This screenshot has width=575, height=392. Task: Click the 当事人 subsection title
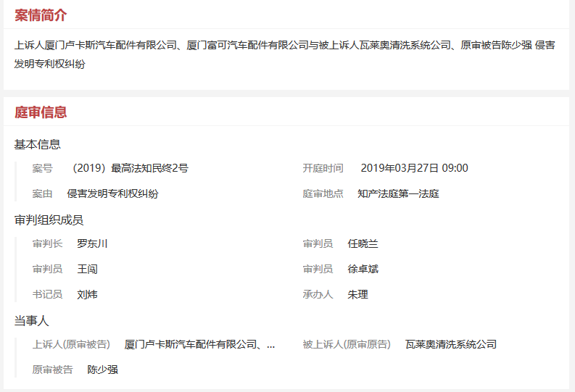click(31, 321)
